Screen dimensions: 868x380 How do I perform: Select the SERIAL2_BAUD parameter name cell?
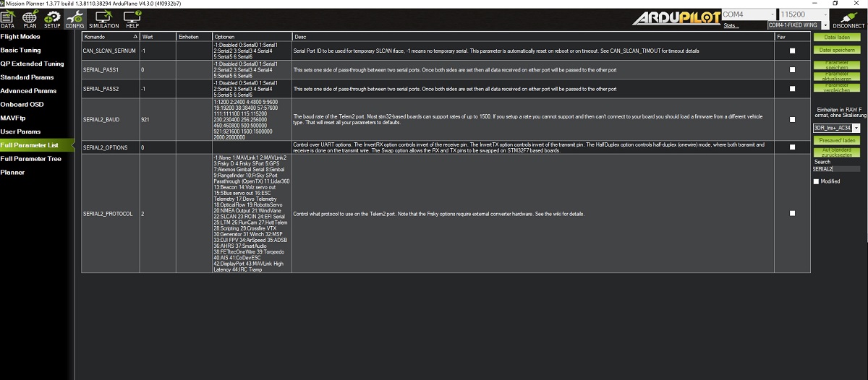pos(110,119)
